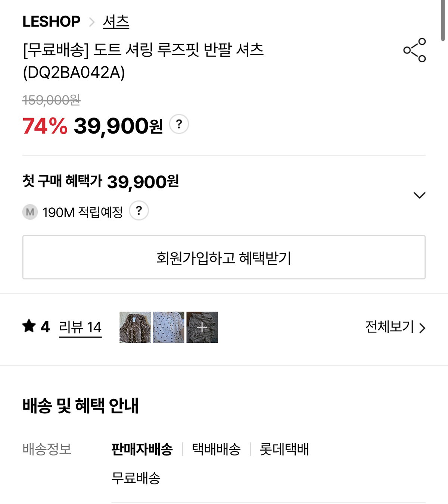Viewport: 448px width, 504px height.
Task: Click the page scrollbar on right edge
Action: 443,21
